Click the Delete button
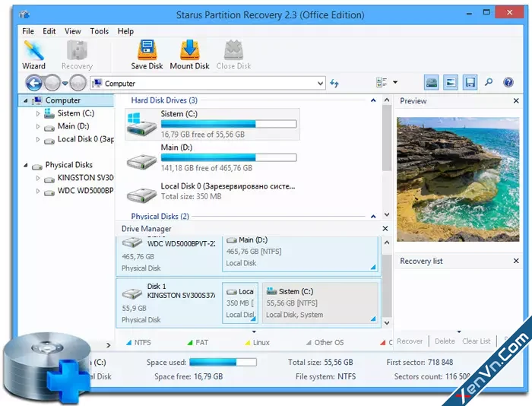532x406 pixels. pos(445,341)
